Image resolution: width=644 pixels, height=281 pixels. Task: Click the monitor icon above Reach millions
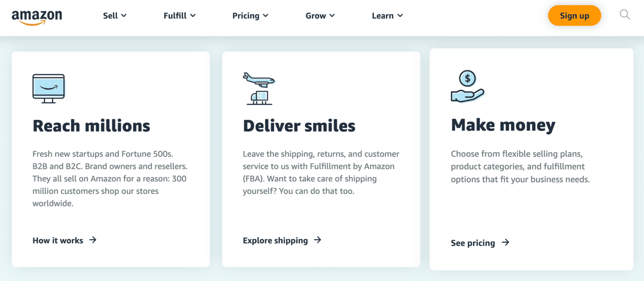(48, 88)
